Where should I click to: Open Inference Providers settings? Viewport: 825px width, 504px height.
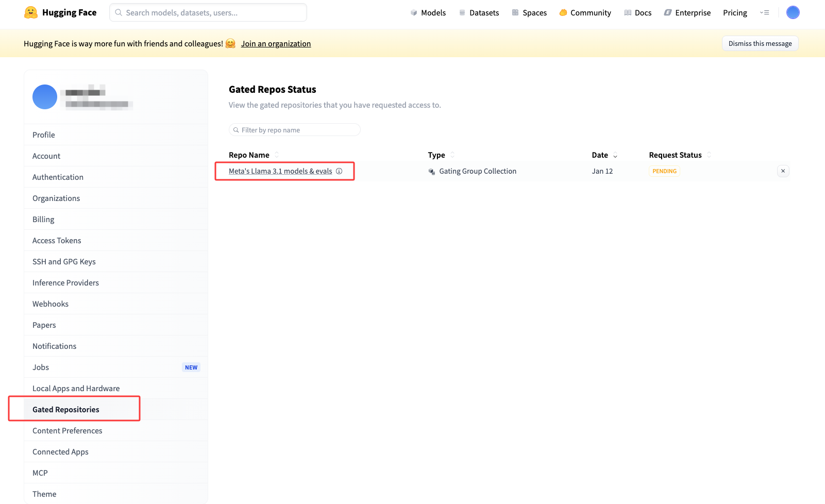116,282
